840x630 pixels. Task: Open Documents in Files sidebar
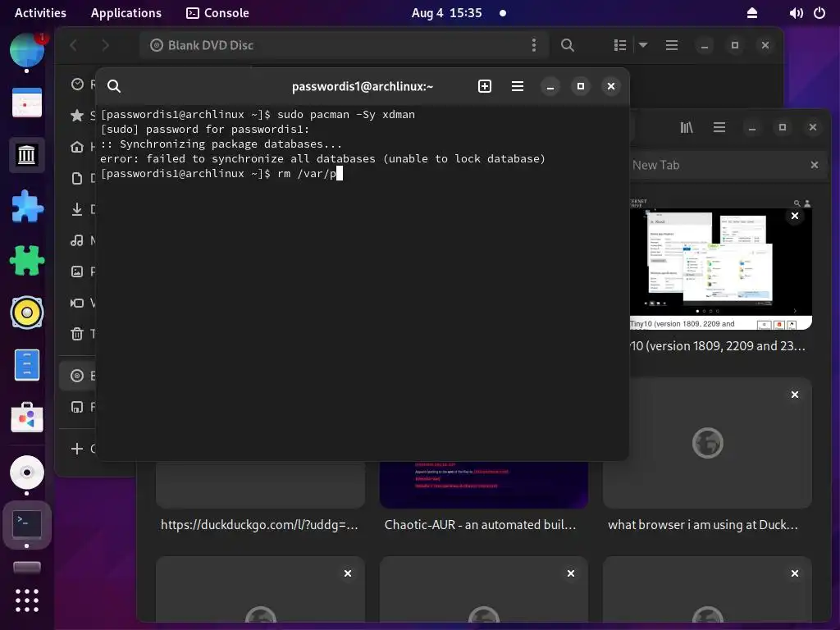point(78,178)
